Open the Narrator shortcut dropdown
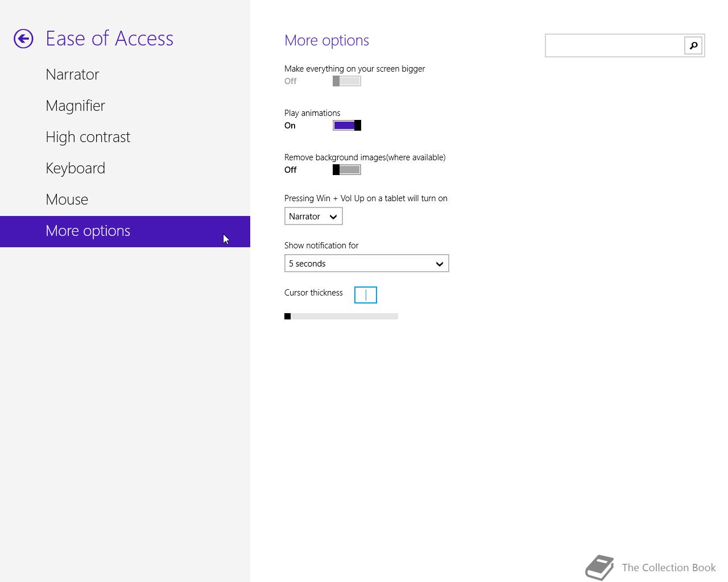 tap(313, 217)
